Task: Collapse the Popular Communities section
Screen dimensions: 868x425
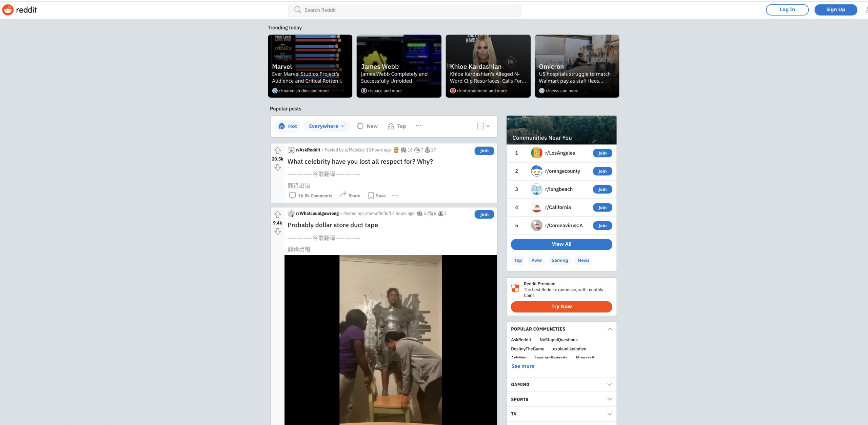Action: pos(610,329)
